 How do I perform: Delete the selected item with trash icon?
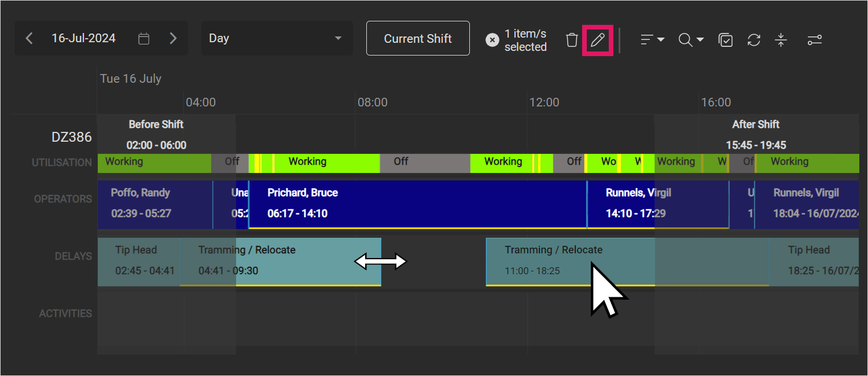pos(572,40)
